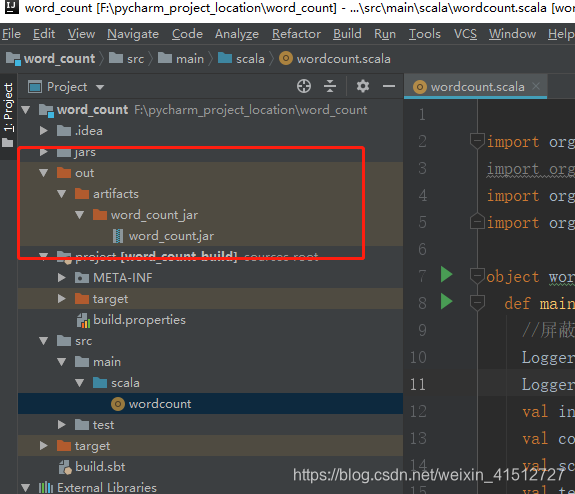Expand the target folder under project
Screen dimensions: 575x494
coord(62,299)
